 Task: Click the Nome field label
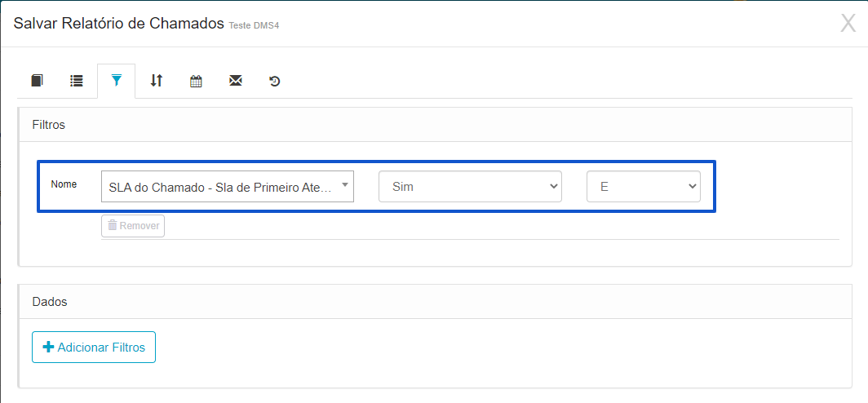pos(64,184)
